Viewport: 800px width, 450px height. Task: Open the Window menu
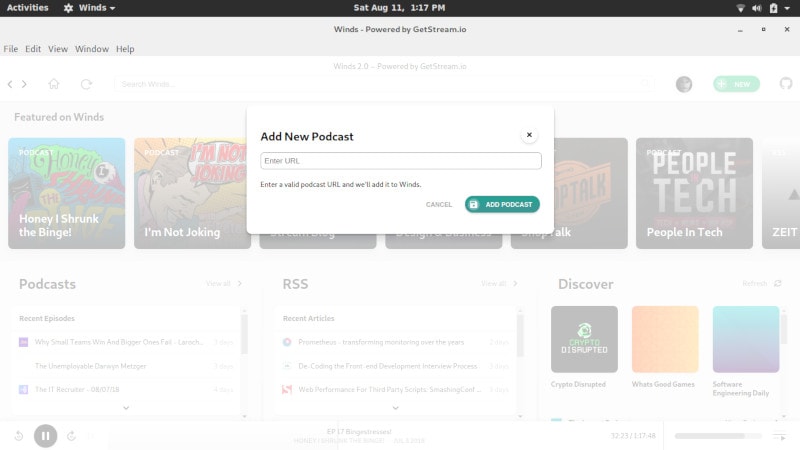click(92, 49)
